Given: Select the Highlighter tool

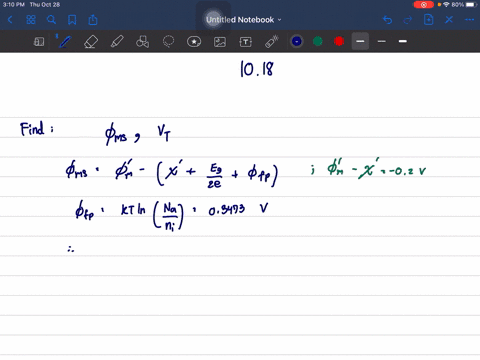Looking at the screenshot, I should [117, 42].
